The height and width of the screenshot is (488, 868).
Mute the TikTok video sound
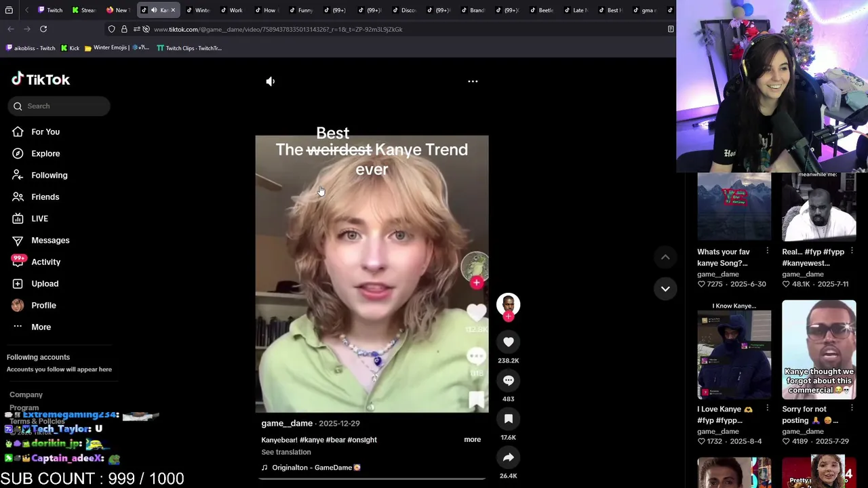[270, 81]
